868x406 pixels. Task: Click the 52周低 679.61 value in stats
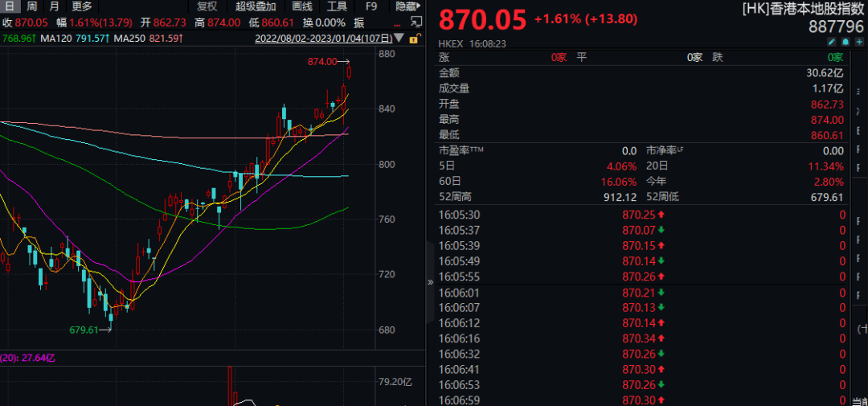click(x=827, y=197)
